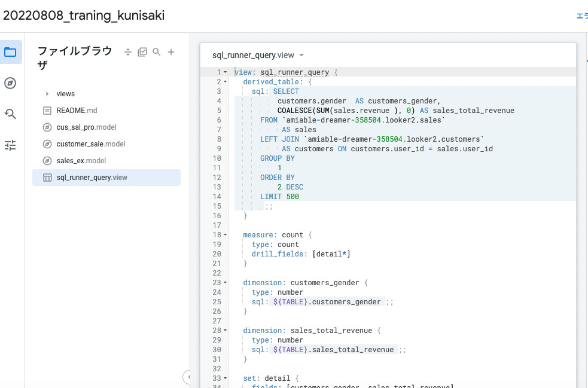This screenshot has height=388, width=588.
Task: Open project settings via the sliders icon
Action: pyautogui.click(x=11, y=144)
